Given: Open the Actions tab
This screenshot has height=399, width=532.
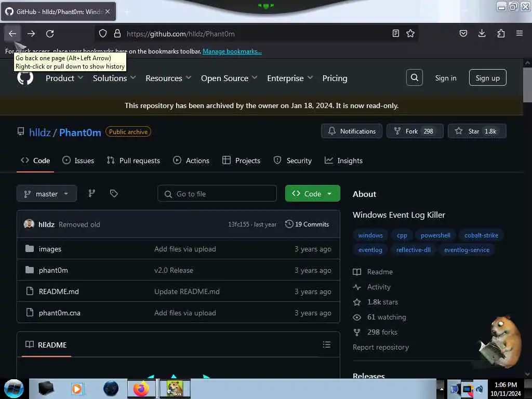Looking at the screenshot, I should click(191, 161).
